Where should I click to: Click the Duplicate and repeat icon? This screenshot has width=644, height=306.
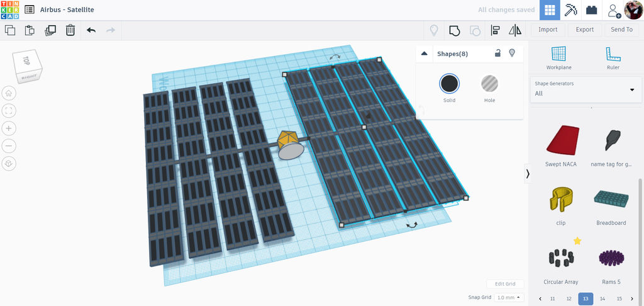(x=50, y=30)
